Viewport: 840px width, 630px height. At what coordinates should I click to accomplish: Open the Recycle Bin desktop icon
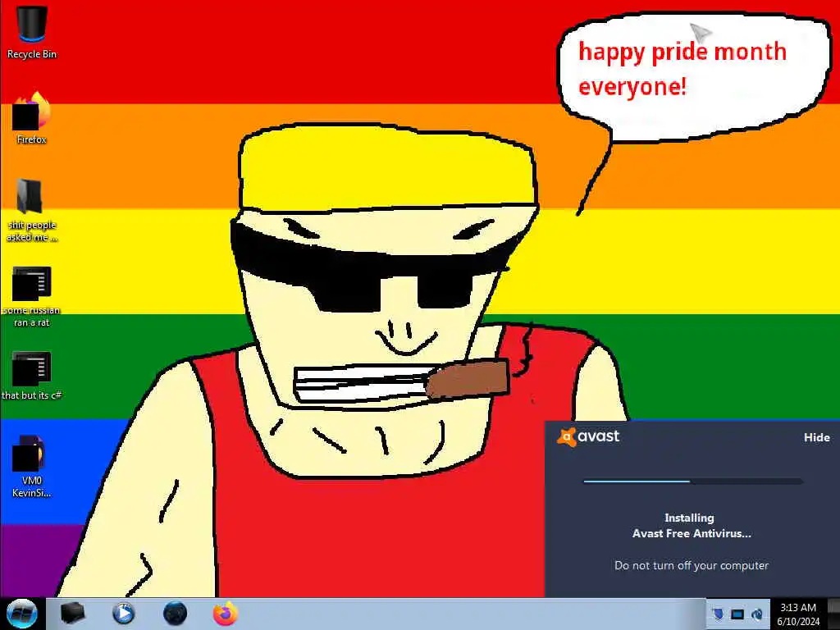(32, 32)
